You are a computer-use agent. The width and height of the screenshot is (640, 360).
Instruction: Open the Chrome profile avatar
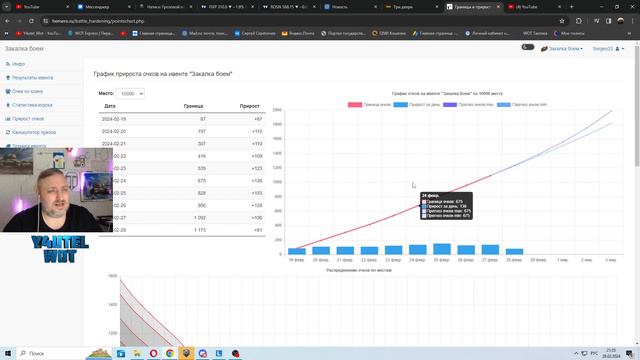pyautogui.click(x=621, y=21)
